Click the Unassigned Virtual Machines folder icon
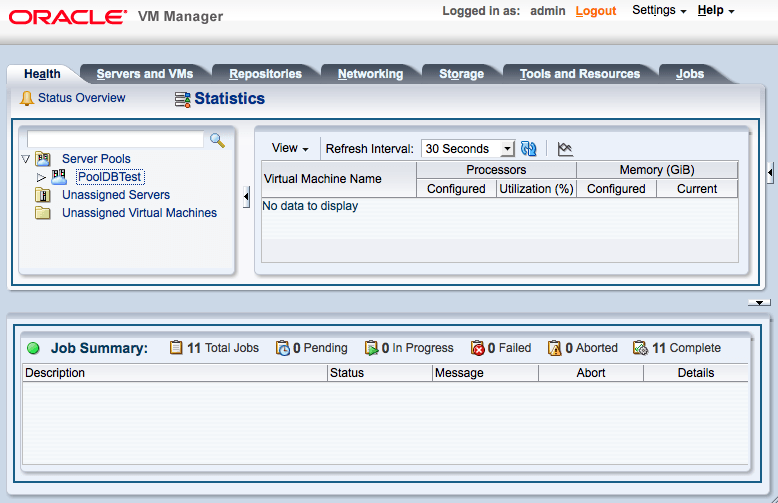Viewport: 778px width, 503px height. pyautogui.click(x=43, y=213)
